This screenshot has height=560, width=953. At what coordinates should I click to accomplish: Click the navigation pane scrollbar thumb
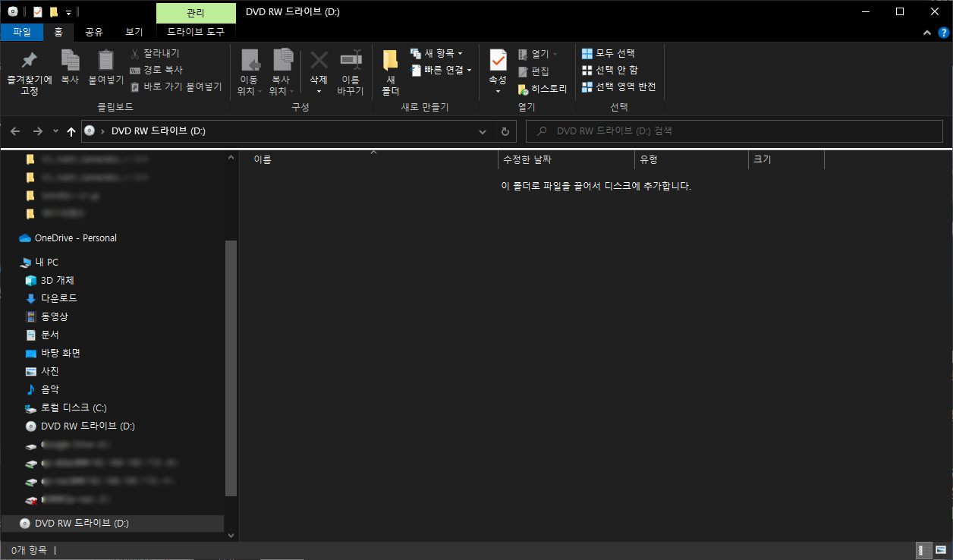tap(231, 368)
